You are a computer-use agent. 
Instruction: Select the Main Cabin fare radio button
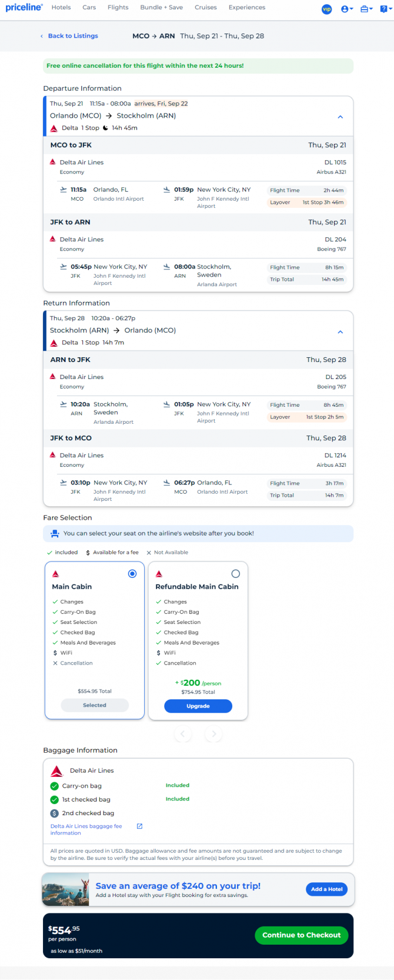tap(132, 574)
